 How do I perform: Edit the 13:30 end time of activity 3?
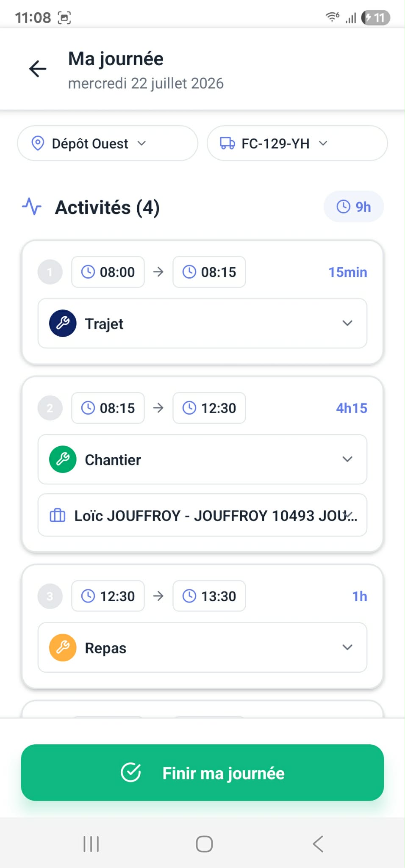tap(209, 596)
